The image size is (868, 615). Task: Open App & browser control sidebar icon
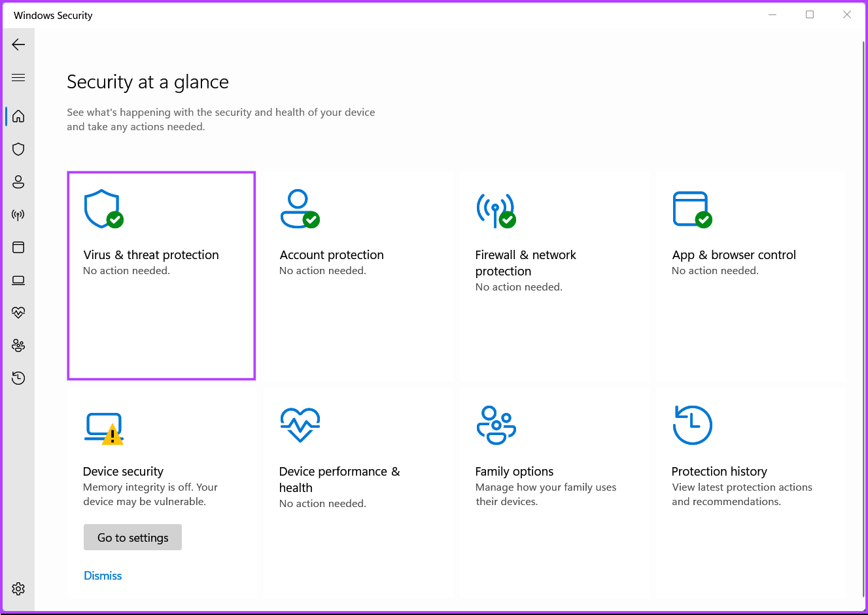click(18, 247)
